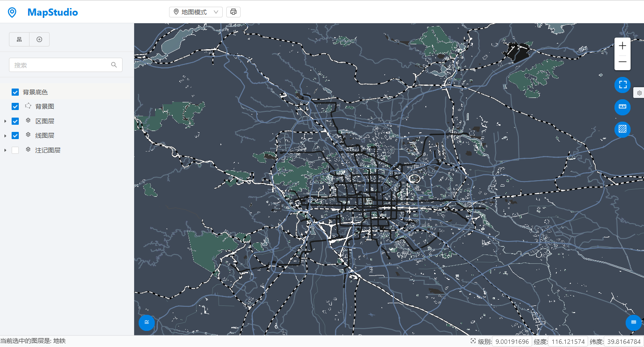Click the 线图层 stacked layers icon
Screen dimensions: 644x347
coord(28,135)
